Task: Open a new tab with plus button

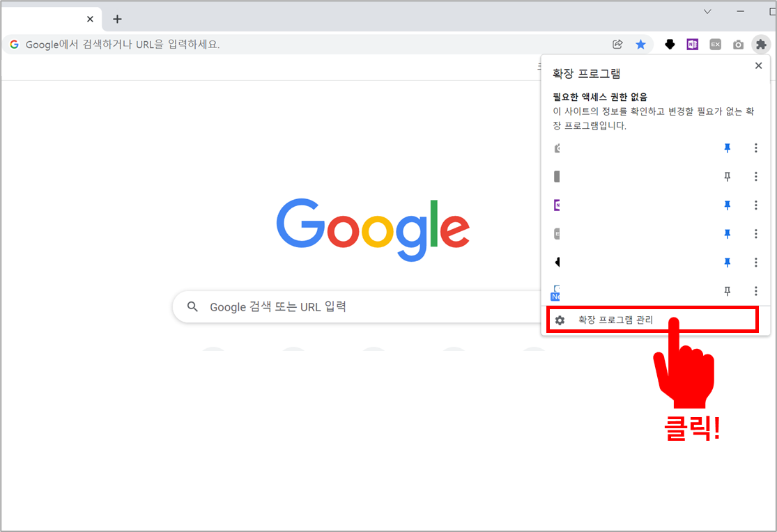Action: point(117,19)
